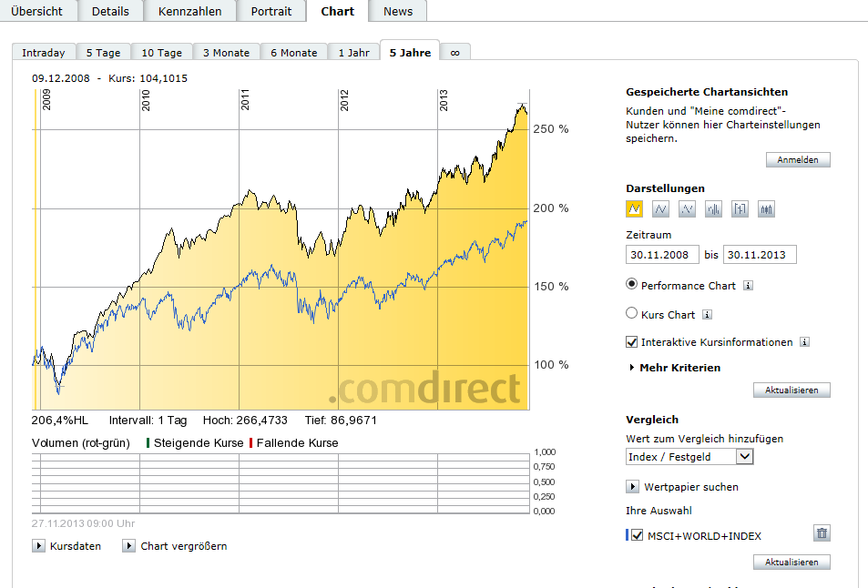Select the 3 Monate time range tab
The image size is (868, 588).
pos(226,53)
